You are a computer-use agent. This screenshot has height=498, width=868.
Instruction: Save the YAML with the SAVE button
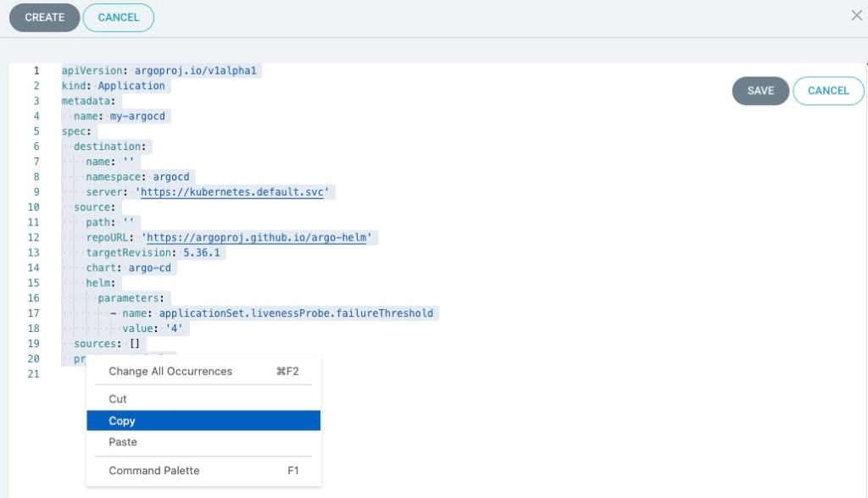(760, 91)
